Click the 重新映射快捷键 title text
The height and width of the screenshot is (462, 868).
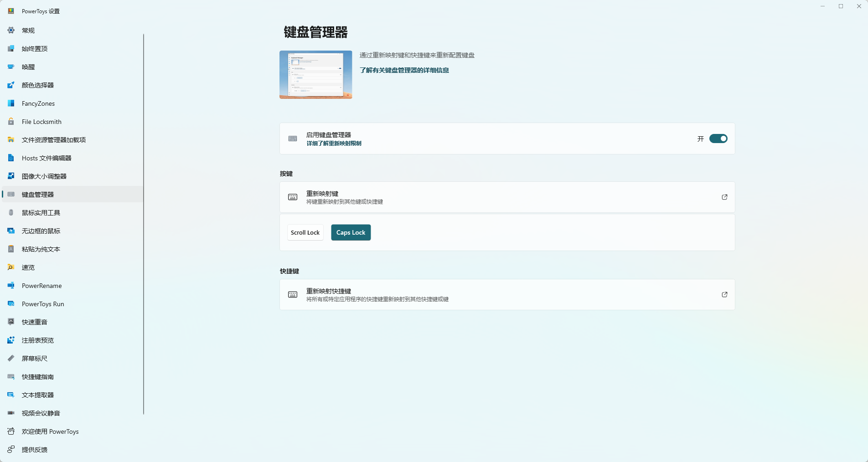329,291
